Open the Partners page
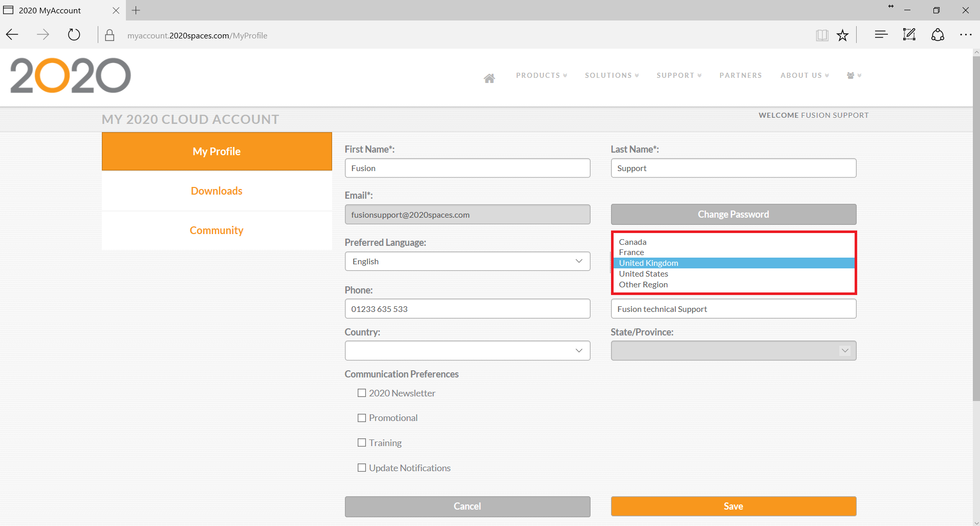The height and width of the screenshot is (526, 980). coord(741,75)
